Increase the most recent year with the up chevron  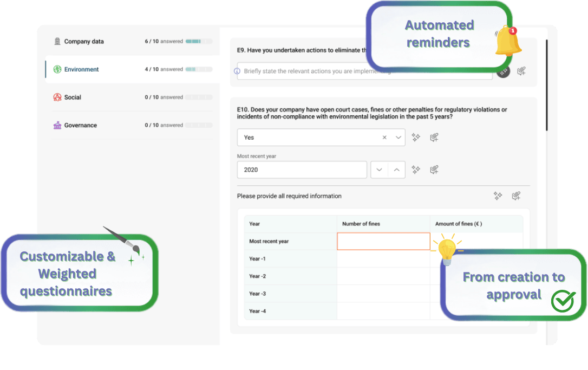point(396,170)
